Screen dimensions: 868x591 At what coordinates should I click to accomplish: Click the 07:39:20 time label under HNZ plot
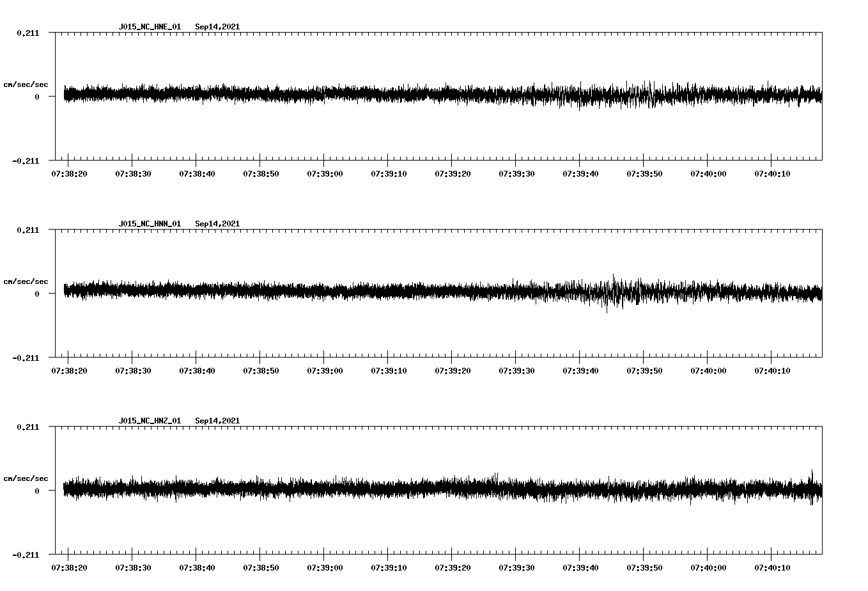(x=453, y=568)
